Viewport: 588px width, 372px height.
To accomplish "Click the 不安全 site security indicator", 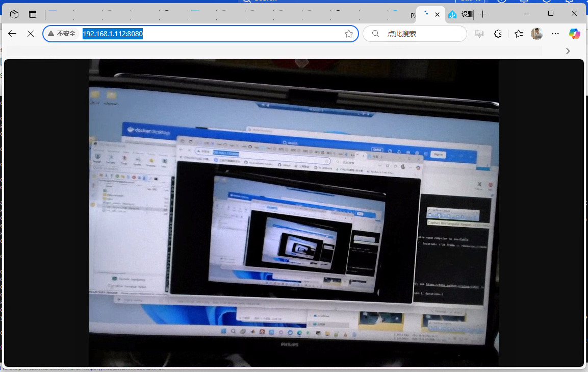I will point(62,34).
